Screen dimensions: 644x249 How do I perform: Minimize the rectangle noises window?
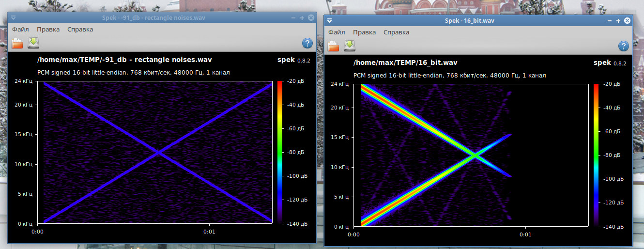pyautogui.click(x=293, y=18)
